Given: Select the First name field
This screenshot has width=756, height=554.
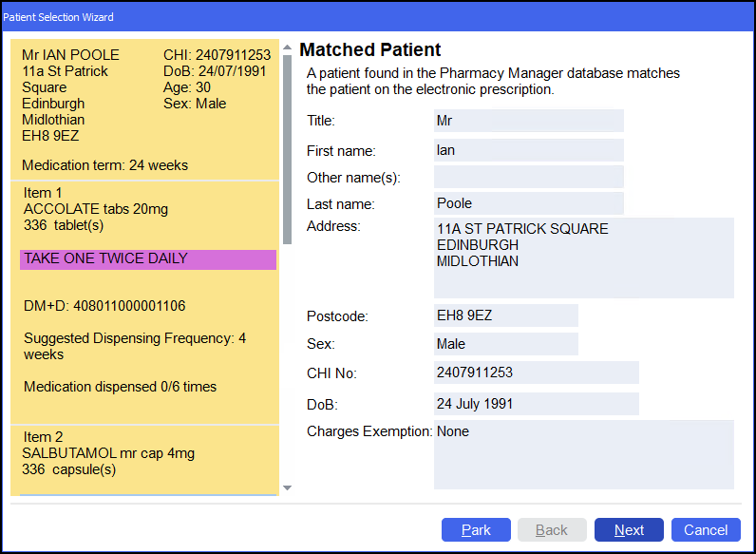Looking at the screenshot, I should [x=528, y=150].
